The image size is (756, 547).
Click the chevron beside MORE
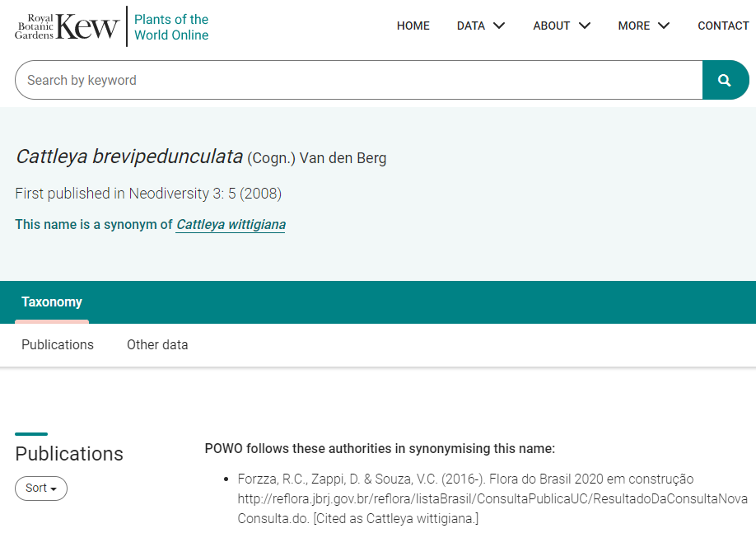click(664, 26)
